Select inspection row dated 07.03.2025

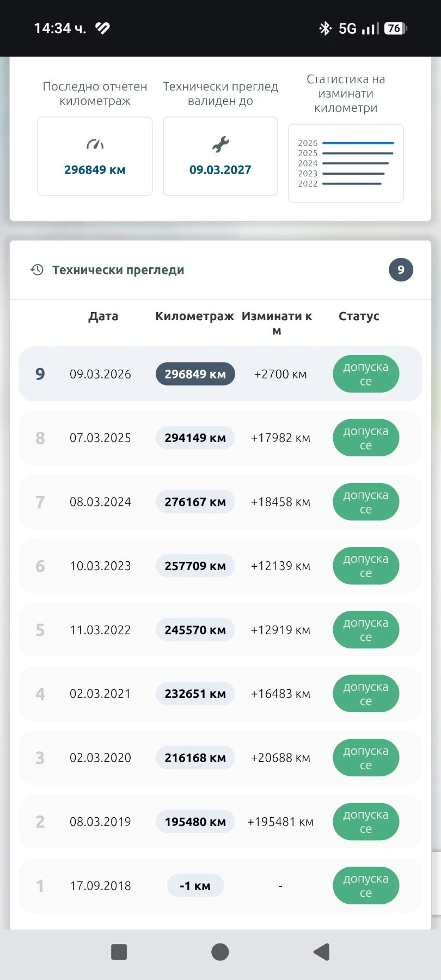click(220, 438)
